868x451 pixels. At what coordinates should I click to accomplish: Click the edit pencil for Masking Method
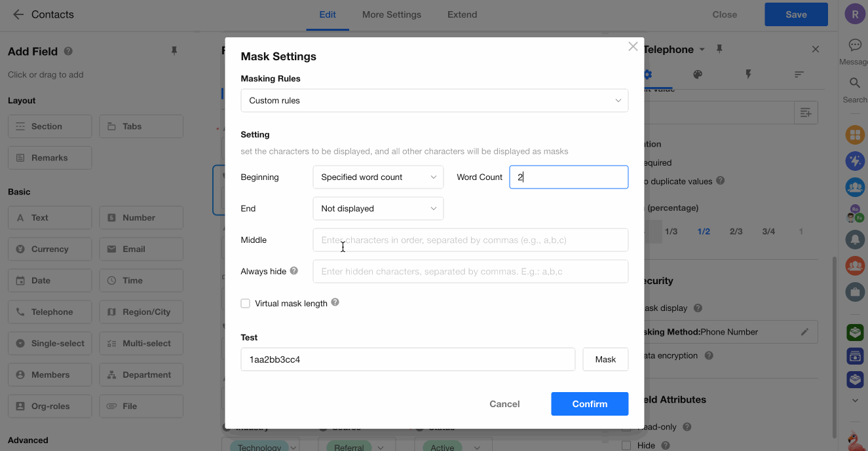[805, 332]
